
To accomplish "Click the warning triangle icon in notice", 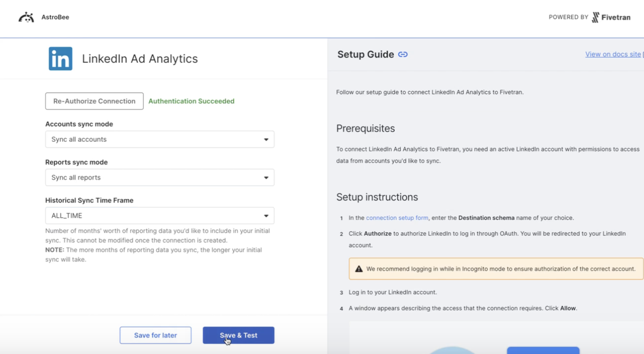I will coord(359,269).
